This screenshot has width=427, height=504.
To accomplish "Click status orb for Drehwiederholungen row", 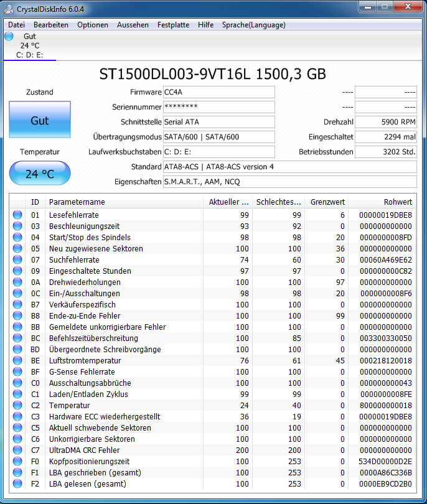I will point(17,282).
